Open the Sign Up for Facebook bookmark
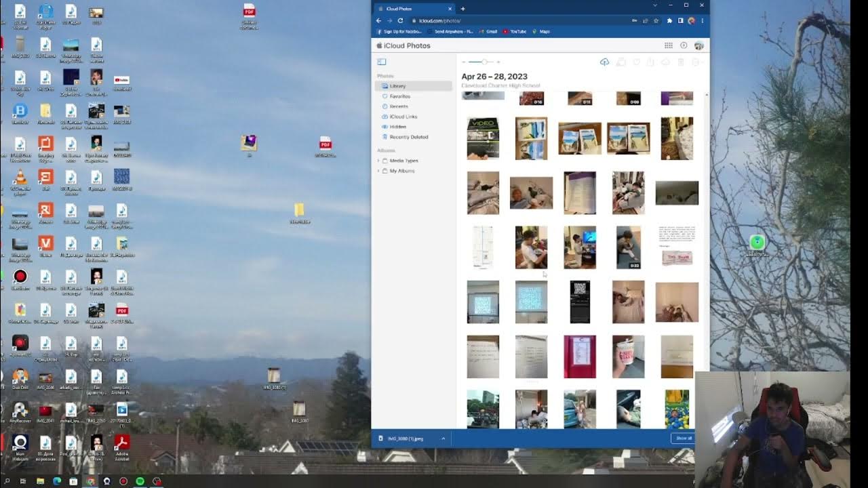Screen dimensions: 868x488 [x=399, y=32]
